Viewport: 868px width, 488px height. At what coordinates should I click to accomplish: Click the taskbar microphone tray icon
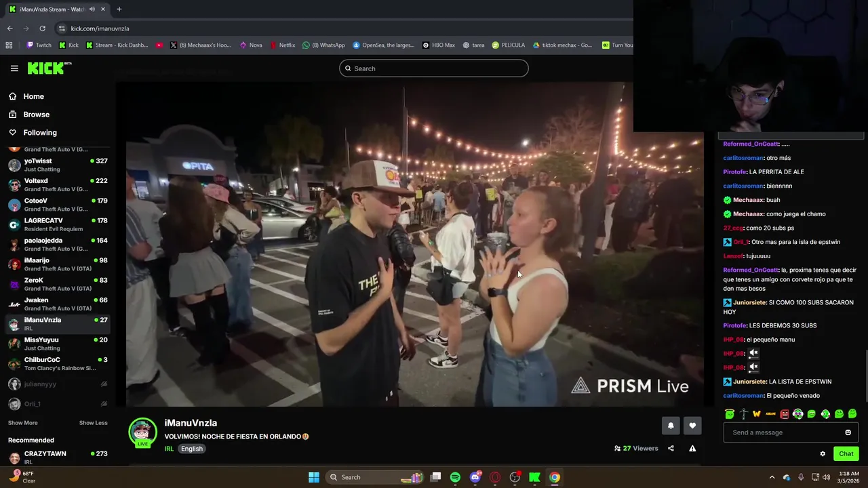(801, 477)
